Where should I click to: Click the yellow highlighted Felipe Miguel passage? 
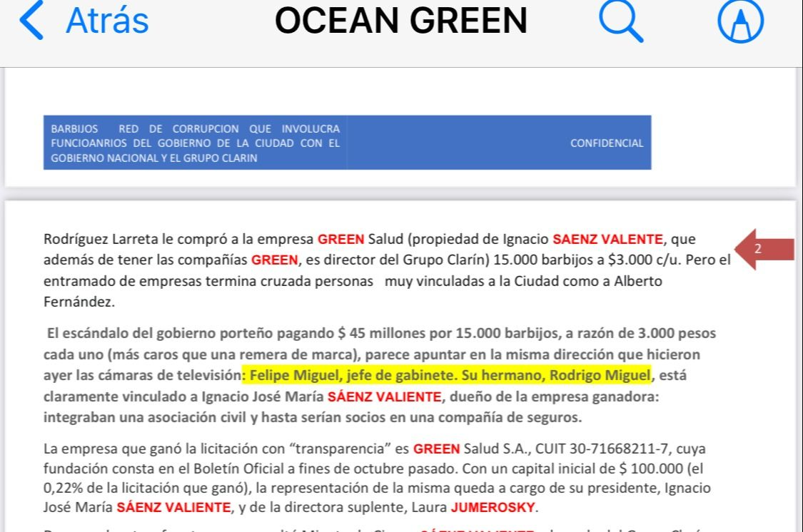447,376
